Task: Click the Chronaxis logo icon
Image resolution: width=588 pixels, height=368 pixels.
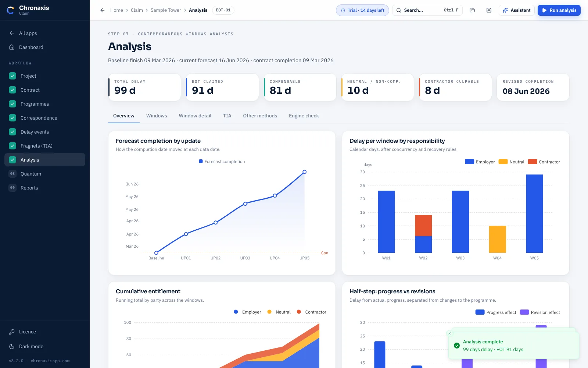Action: 11,10
